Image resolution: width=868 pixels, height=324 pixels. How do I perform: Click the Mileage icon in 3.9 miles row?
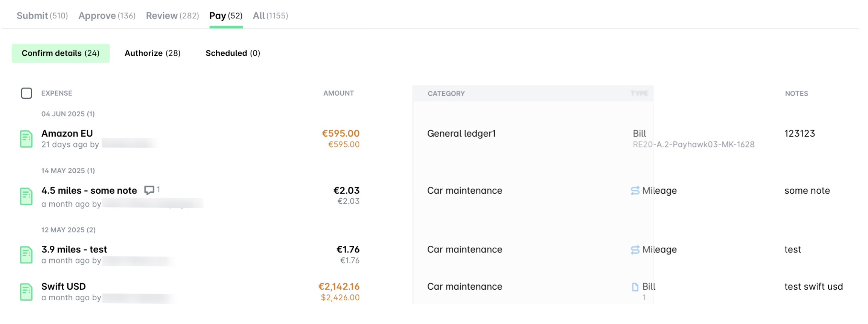[x=635, y=249]
